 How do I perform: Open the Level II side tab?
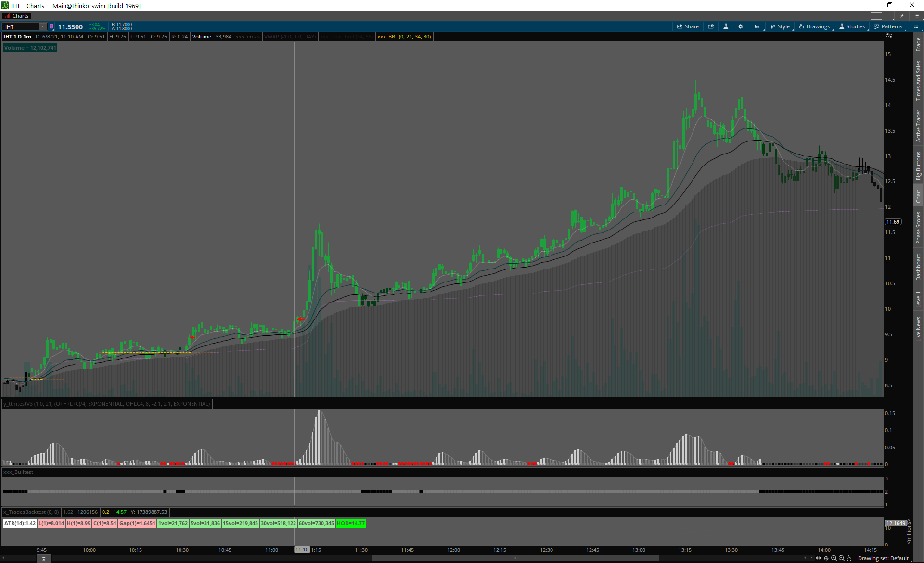pyautogui.click(x=918, y=298)
